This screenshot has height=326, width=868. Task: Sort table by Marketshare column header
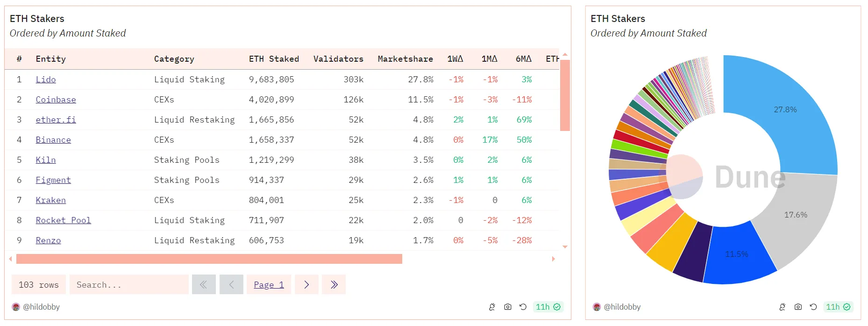405,59
